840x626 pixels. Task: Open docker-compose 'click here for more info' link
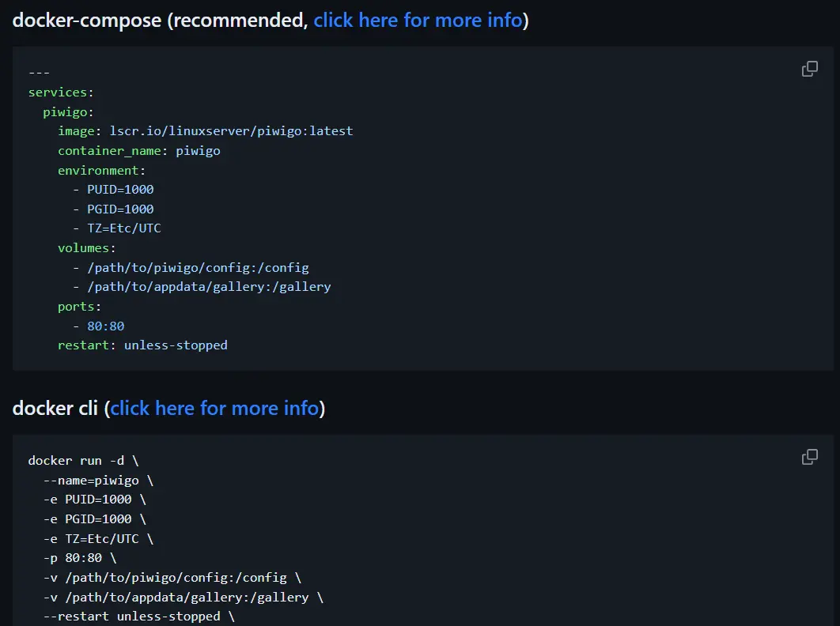pyautogui.click(x=418, y=21)
